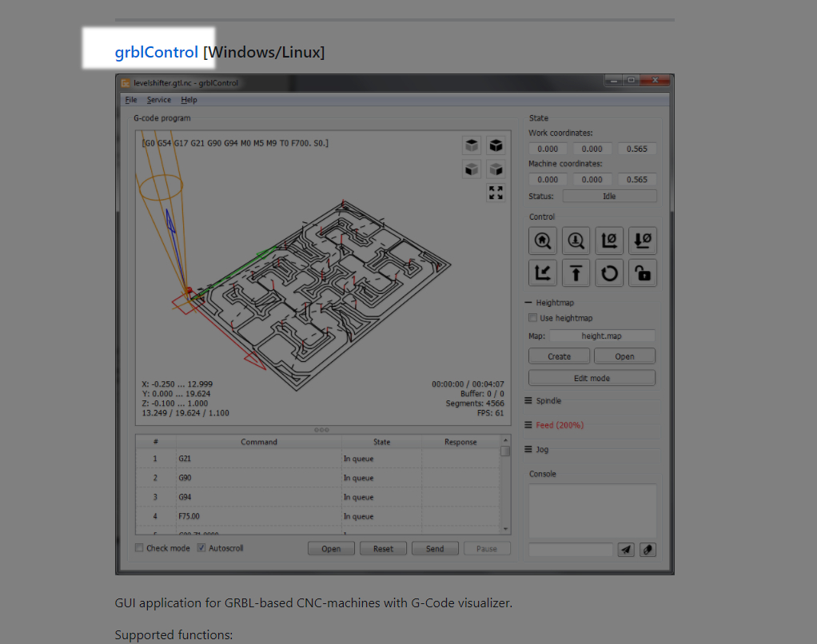The image size is (817, 644).
Task: Click the command table scroll-up arrow
Action: point(505,440)
